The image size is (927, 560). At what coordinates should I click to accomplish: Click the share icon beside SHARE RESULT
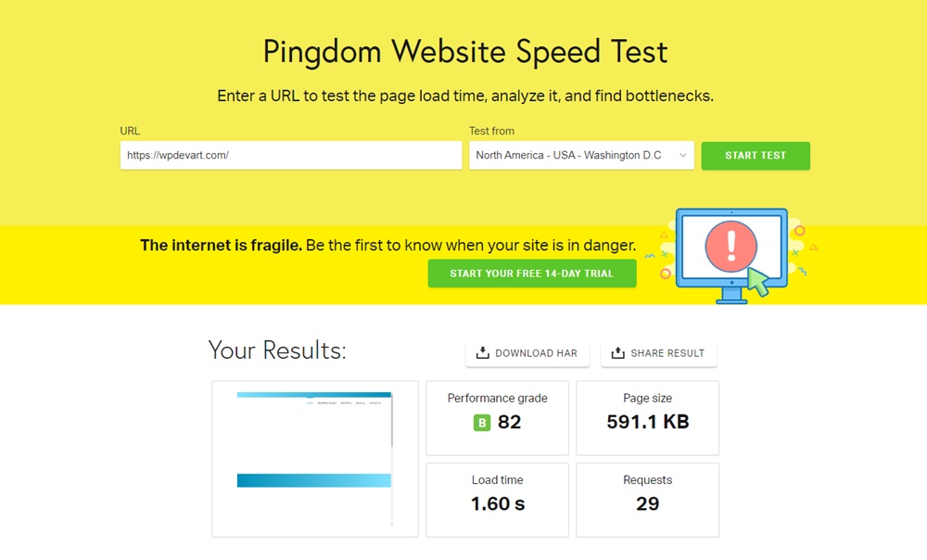point(617,353)
